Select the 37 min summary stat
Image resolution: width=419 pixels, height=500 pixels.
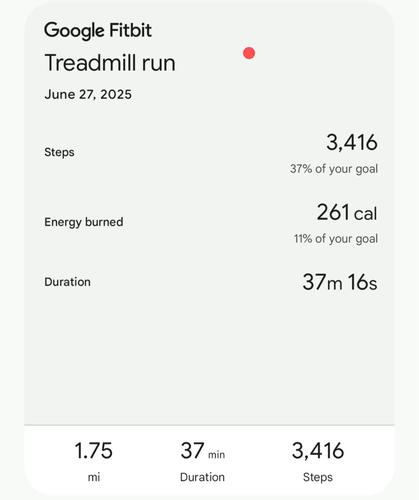[x=203, y=451]
